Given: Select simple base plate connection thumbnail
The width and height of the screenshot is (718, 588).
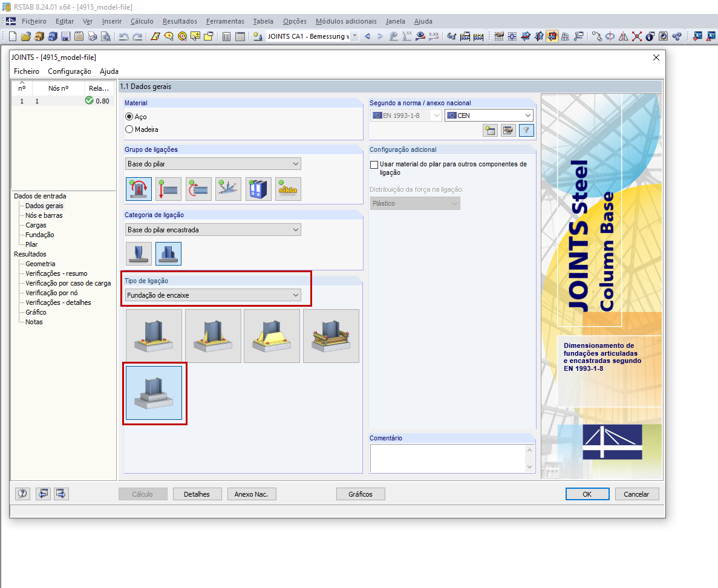Looking at the screenshot, I should click(154, 336).
